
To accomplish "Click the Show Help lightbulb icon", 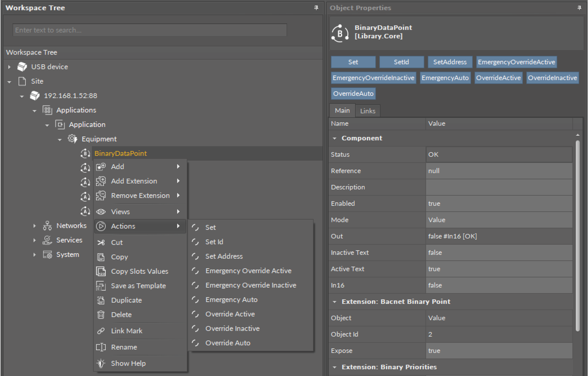I will [101, 363].
